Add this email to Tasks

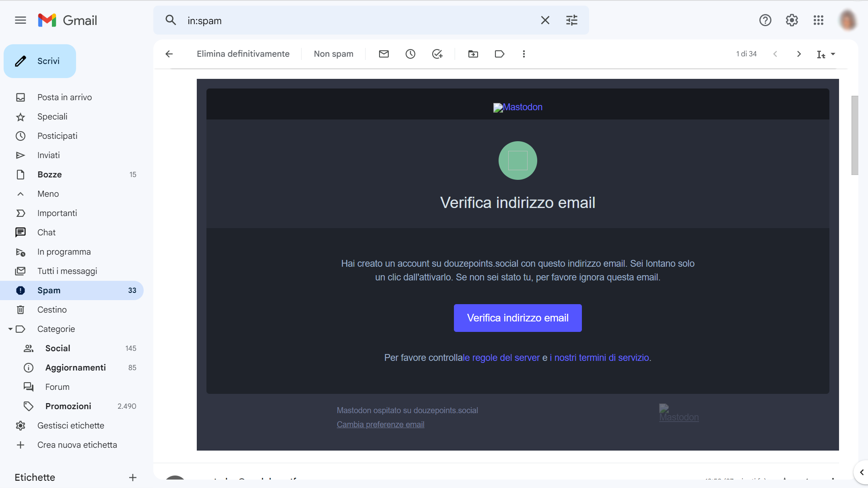(437, 54)
